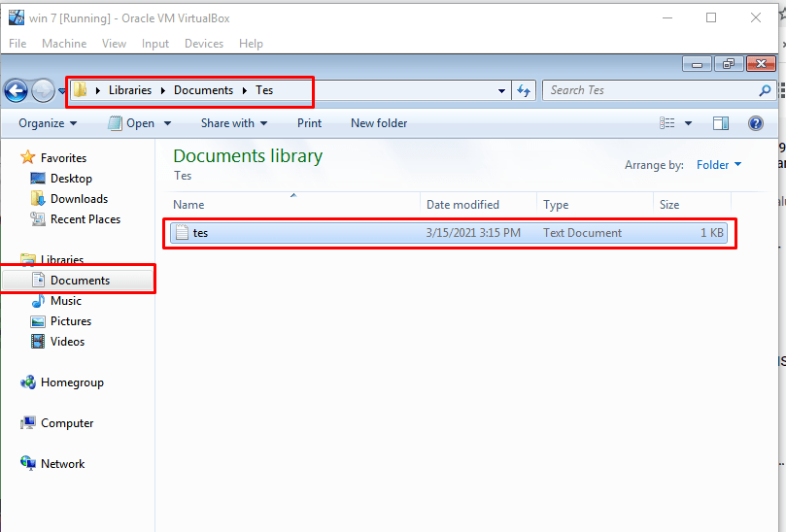Click the Back navigation arrow button
Viewport: 786px width, 532px height.
(x=16, y=91)
